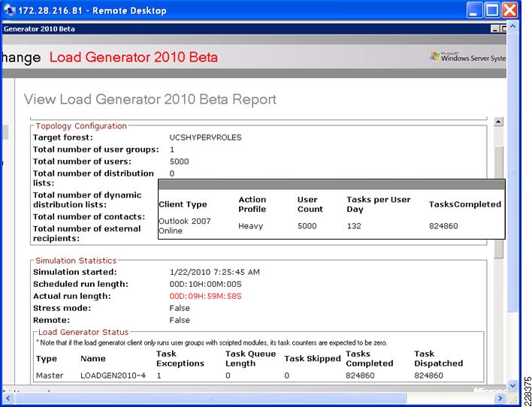Click the Task Exceptions value 1
The height and width of the screenshot is (407, 532).
coord(159,375)
